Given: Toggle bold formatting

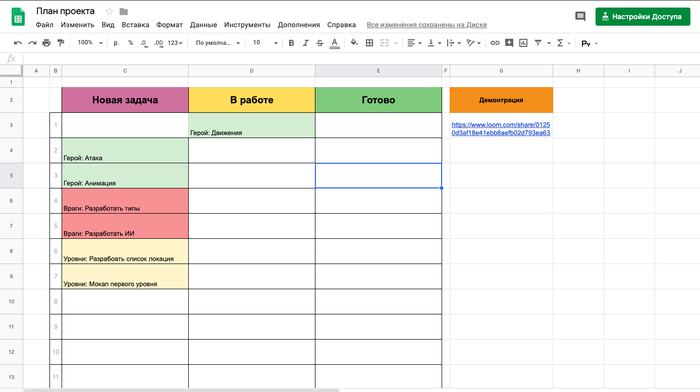Looking at the screenshot, I should [291, 43].
